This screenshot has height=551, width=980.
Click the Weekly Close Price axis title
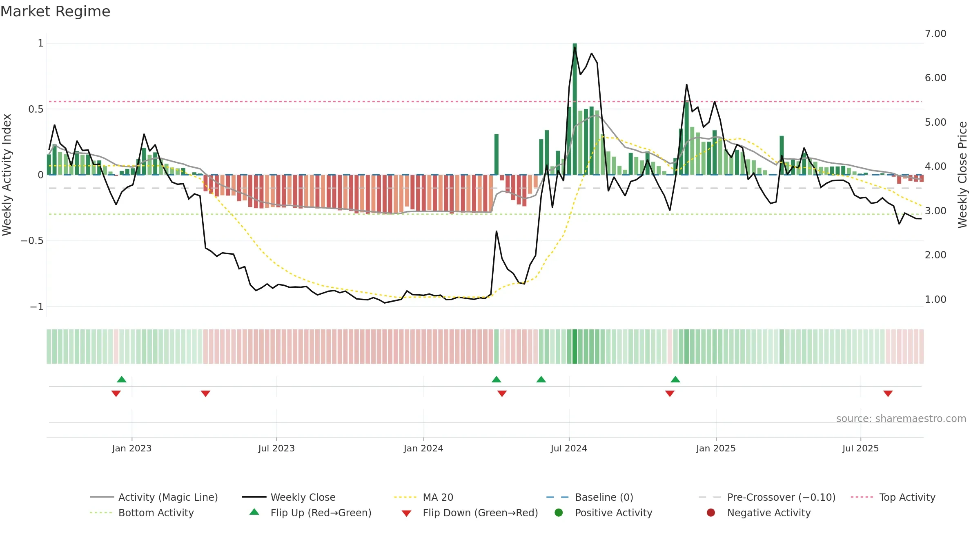(x=962, y=175)
